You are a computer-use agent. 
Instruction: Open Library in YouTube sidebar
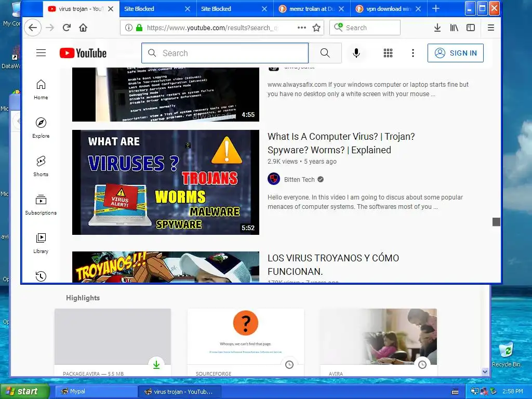(41, 243)
